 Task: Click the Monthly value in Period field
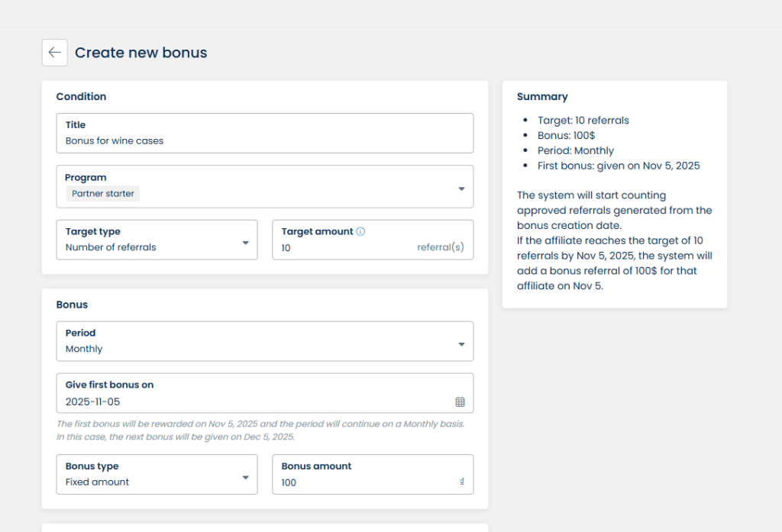tap(84, 349)
